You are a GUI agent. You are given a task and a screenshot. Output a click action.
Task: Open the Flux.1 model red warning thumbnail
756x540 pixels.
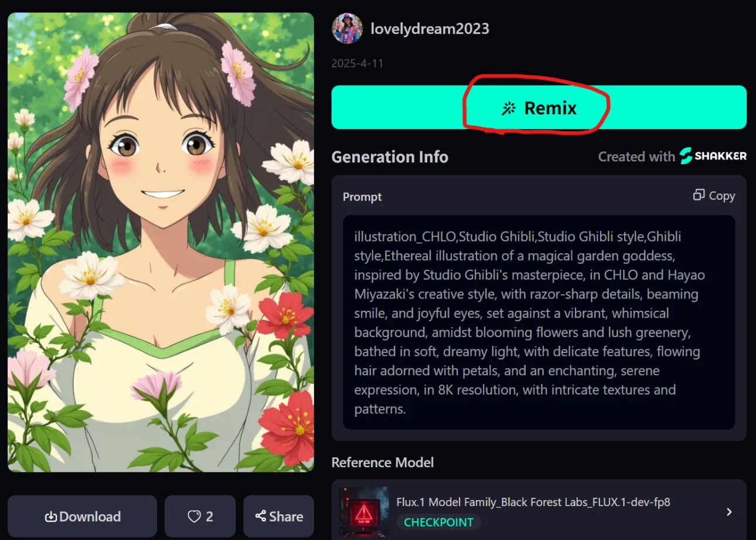tap(364, 512)
